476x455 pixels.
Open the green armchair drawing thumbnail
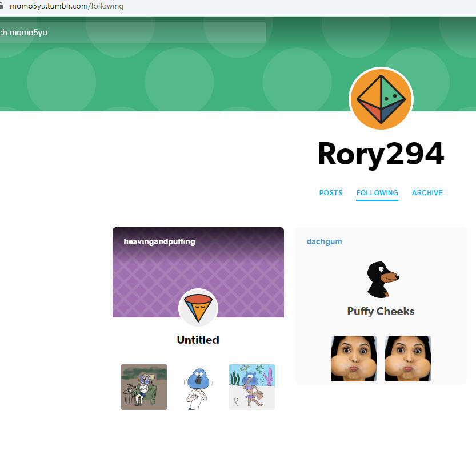pos(144,387)
